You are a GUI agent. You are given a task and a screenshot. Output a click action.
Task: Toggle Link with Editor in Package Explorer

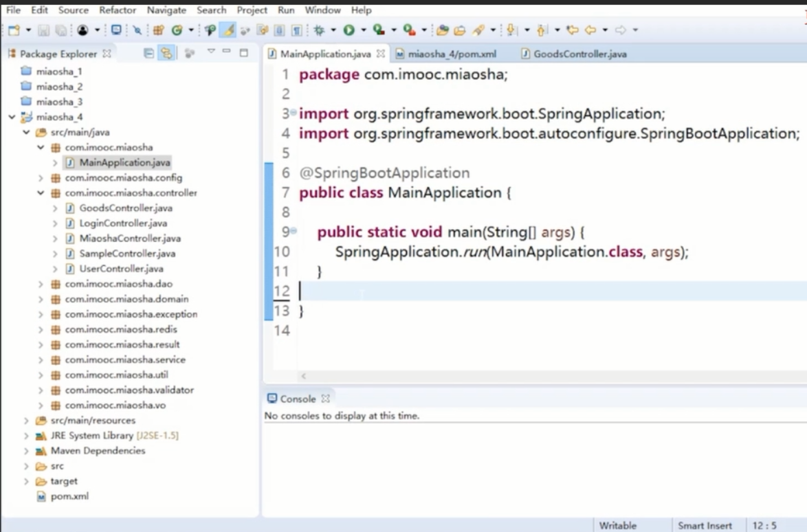166,53
